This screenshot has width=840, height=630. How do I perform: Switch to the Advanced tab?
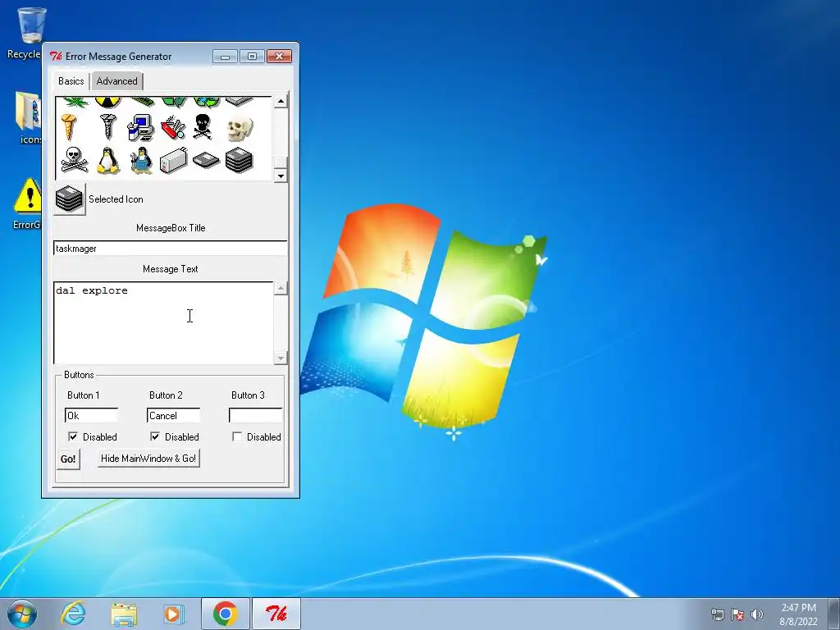tap(116, 81)
